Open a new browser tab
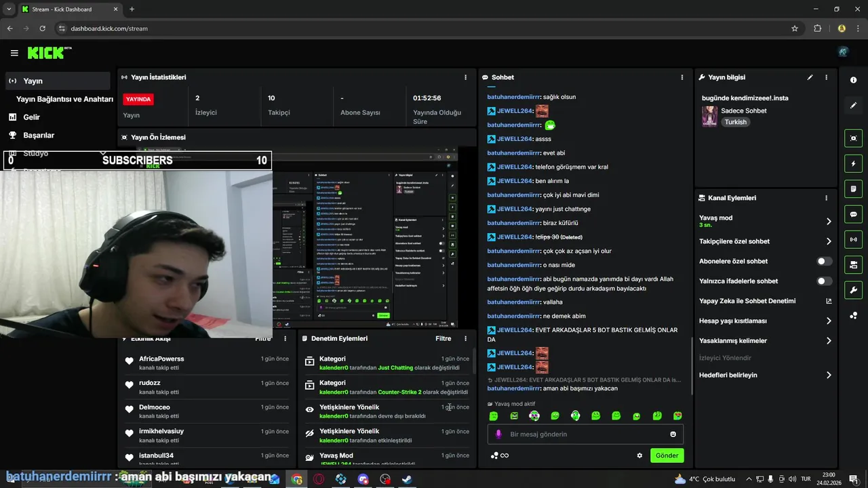 pos(132,9)
